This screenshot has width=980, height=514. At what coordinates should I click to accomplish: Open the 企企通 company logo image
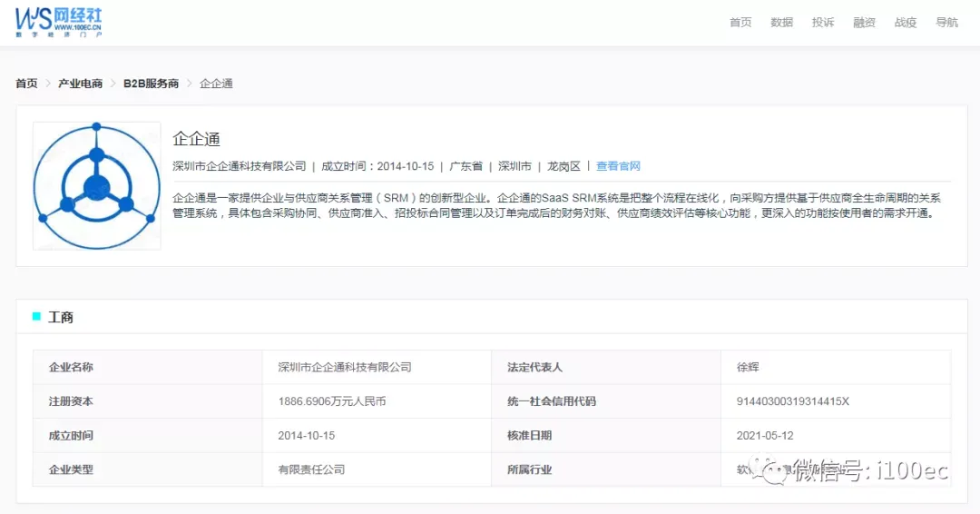click(97, 186)
